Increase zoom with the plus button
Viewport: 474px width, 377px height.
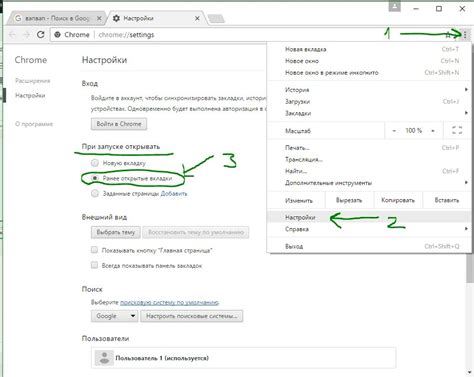[433, 131]
